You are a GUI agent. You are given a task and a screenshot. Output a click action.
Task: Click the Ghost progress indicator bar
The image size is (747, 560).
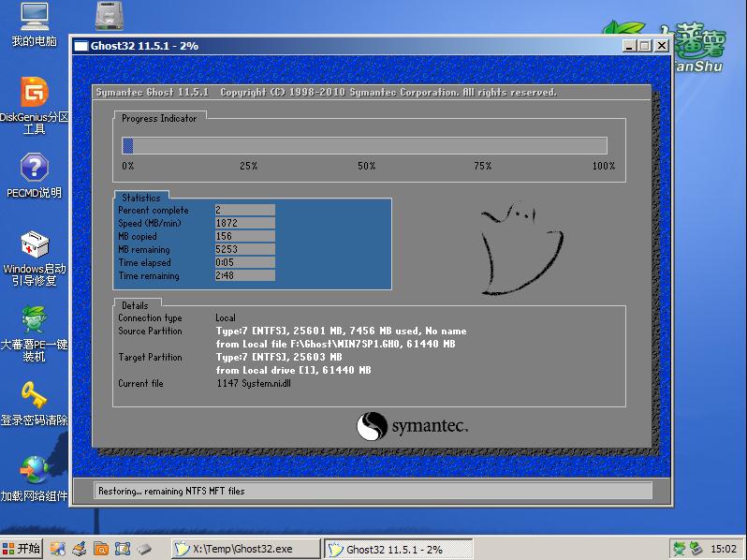pos(365,145)
